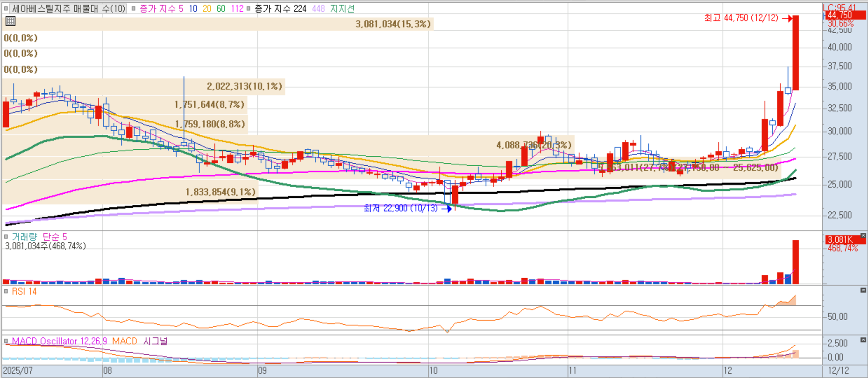Click the 1,833,854(9.1%) volume profile bar
The width and height of the screenshot is (868, 378).
[x=130, y=192]
